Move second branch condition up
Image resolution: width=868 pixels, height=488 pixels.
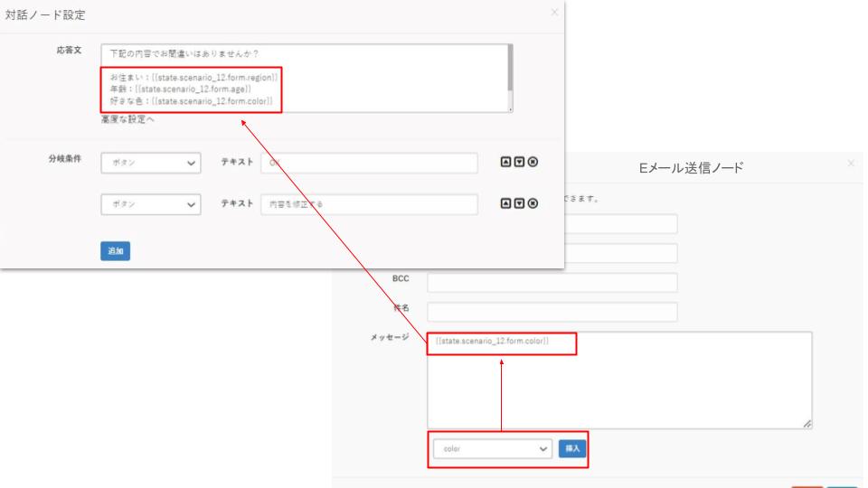505,203
